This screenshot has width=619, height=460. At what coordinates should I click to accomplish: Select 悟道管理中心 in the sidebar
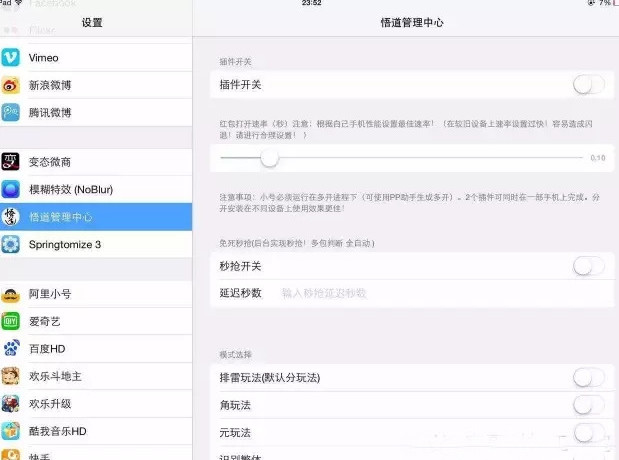click(x=96, y=217)
